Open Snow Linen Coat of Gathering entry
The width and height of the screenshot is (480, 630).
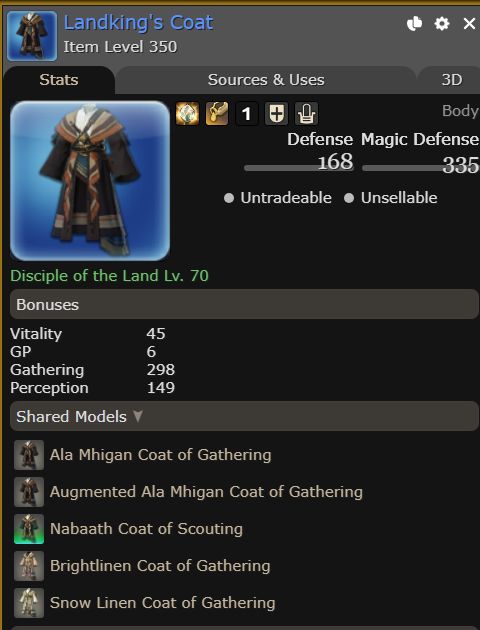(x=162, y=603)
